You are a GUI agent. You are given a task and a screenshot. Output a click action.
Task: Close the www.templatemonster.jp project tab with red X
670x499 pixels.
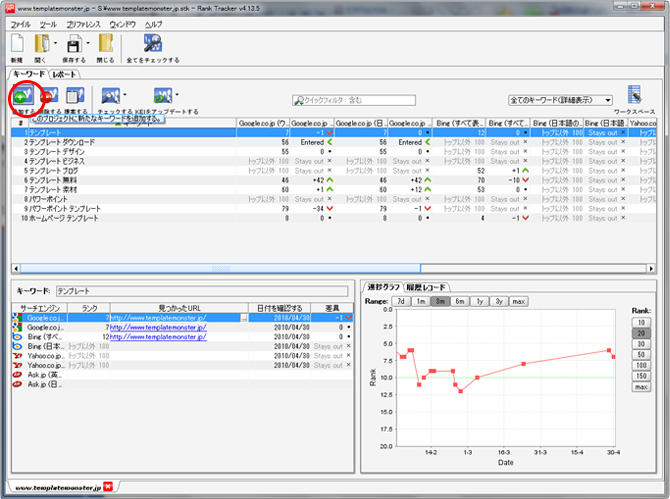(108, 487)
